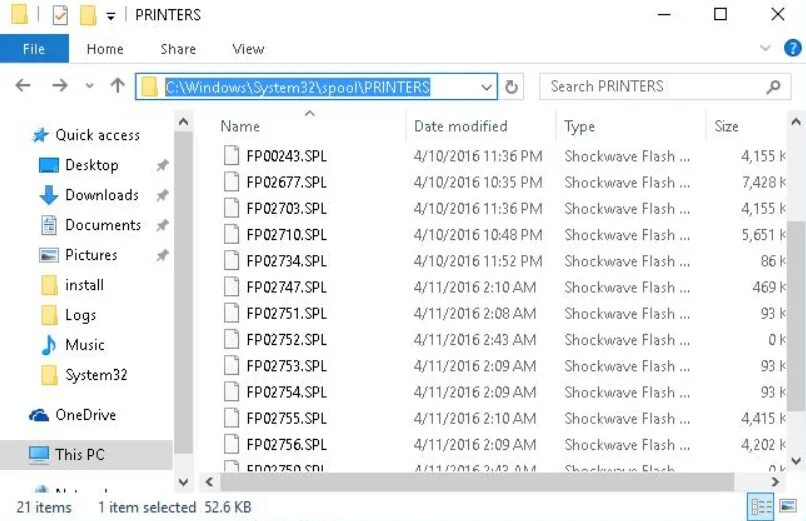Click horizontal scrollbar right arrow
The image size is (806, 521).
(775, 482)
